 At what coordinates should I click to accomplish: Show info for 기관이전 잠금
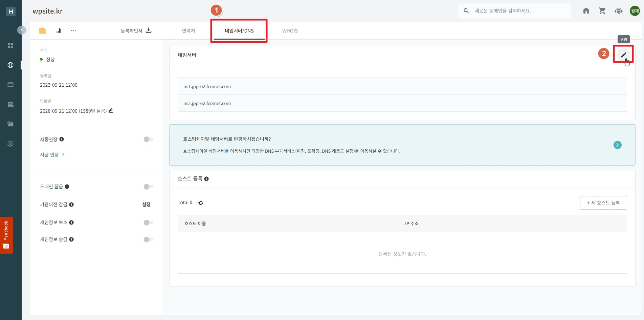click(71, 205)
